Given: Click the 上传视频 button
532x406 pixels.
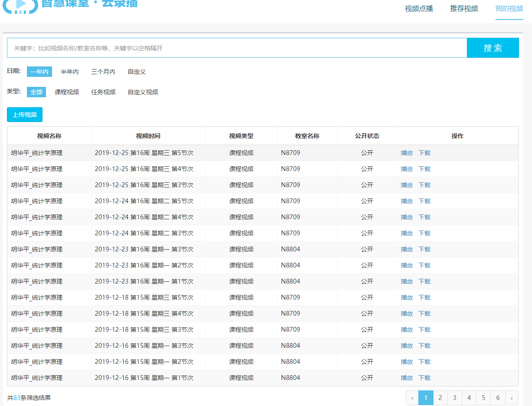Looking at the screenshot, I should click(25, 115).
